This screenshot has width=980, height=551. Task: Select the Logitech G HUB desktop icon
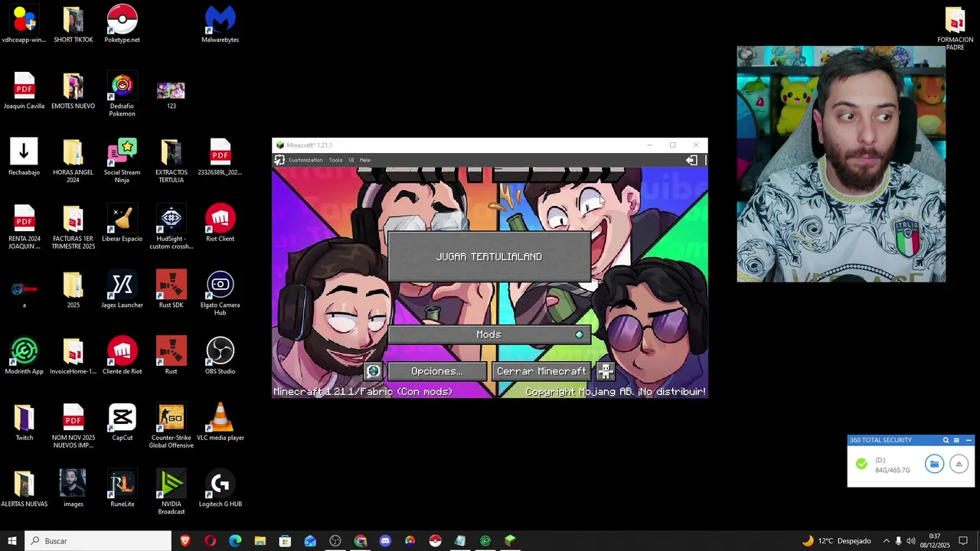220,490
